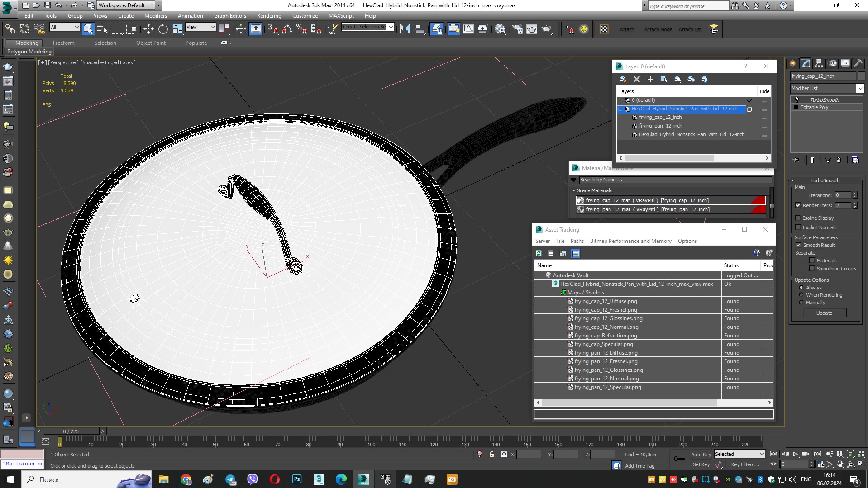
Task: Open the selection filter All dropdown
Action: click(x=65, y=27)
